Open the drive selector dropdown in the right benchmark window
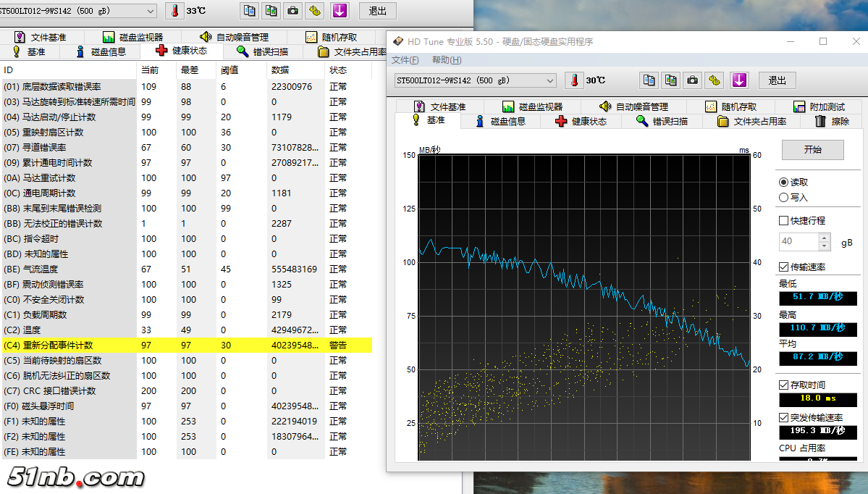This screenshot has height=494, width=868. [549, 80]
